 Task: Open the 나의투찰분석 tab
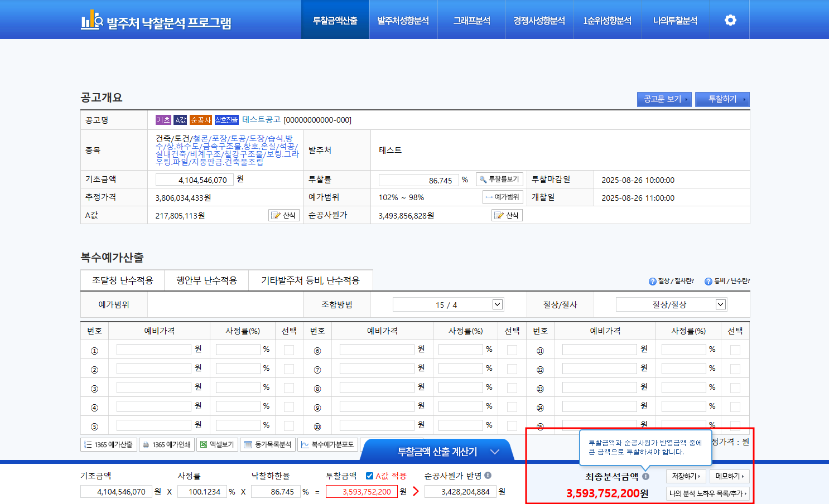click(x=676, y=20)
